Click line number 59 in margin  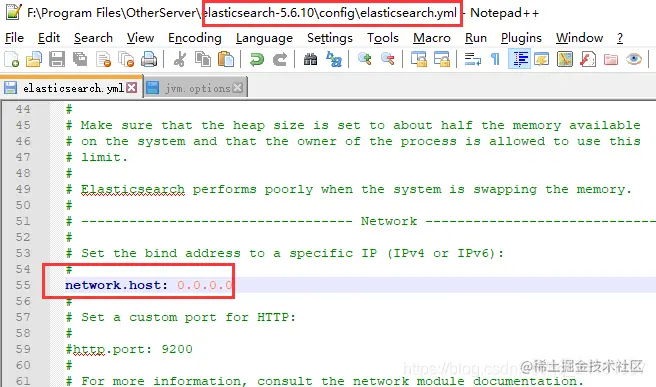[23, 349]
